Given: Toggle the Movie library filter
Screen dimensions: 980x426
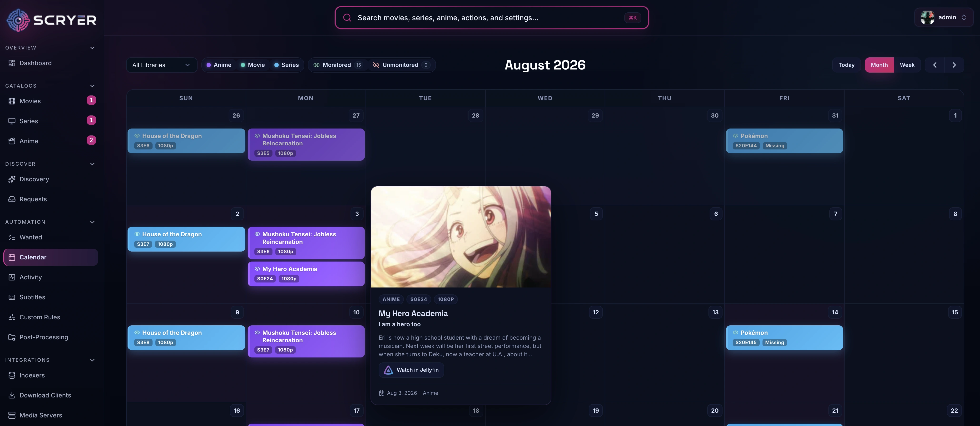Looking at the screenshot, I should pyautogui.click(x=252, y=65).
